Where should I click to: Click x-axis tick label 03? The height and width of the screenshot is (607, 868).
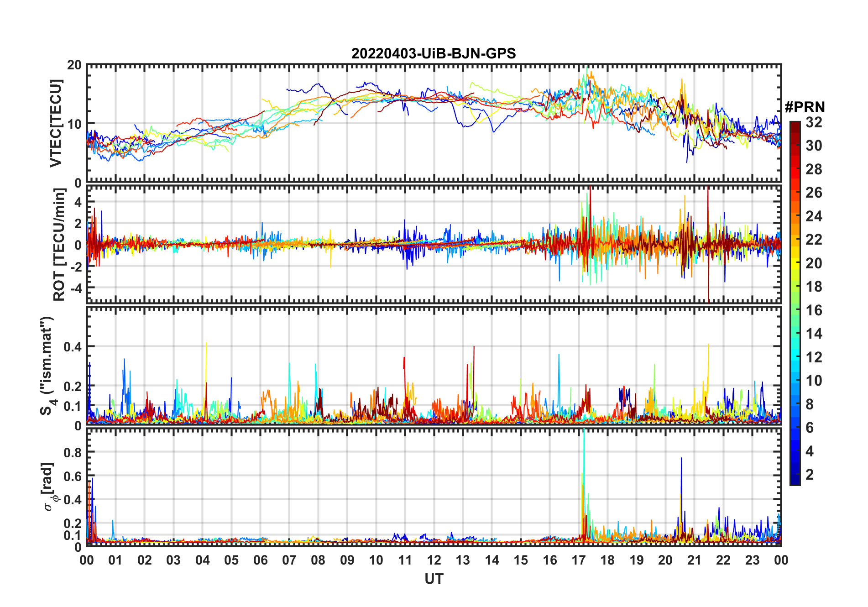pos(173,560)
